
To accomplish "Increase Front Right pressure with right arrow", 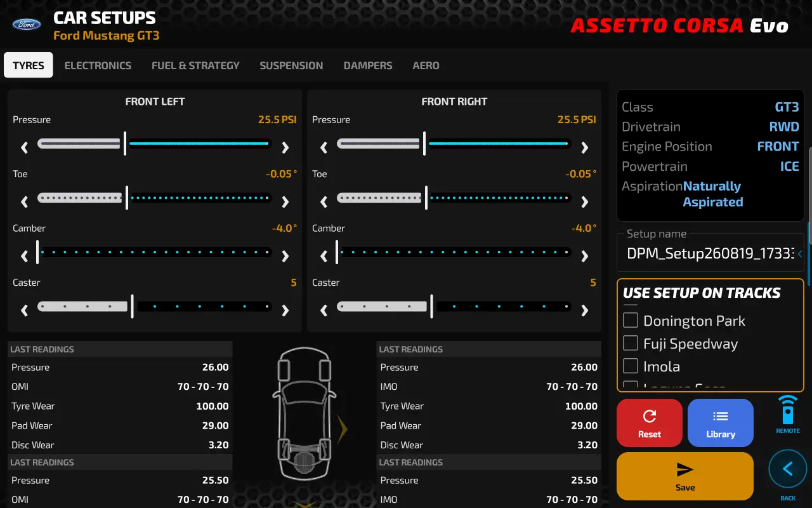I will 584,148.
